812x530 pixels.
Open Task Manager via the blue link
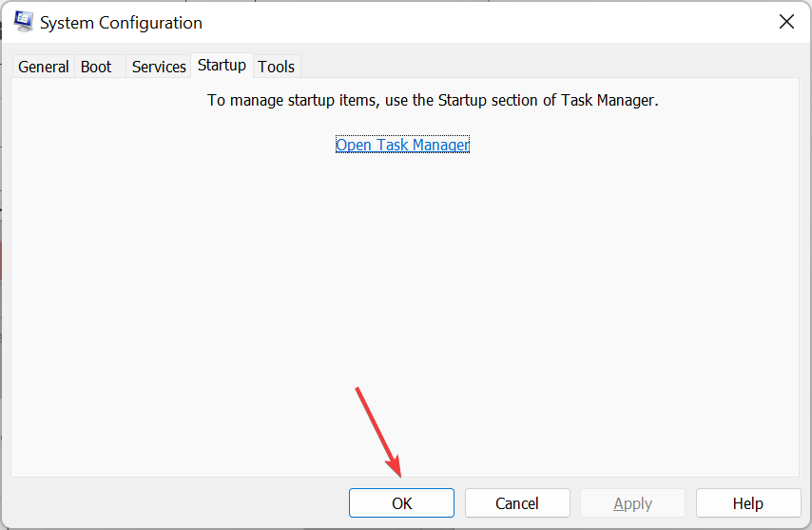[402, 145]
